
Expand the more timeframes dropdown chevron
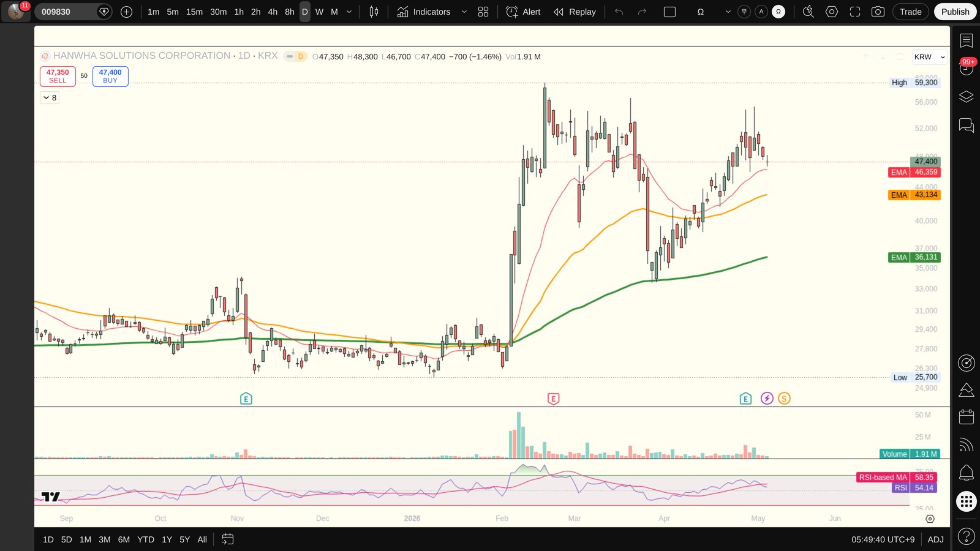[x=349, y=12]
